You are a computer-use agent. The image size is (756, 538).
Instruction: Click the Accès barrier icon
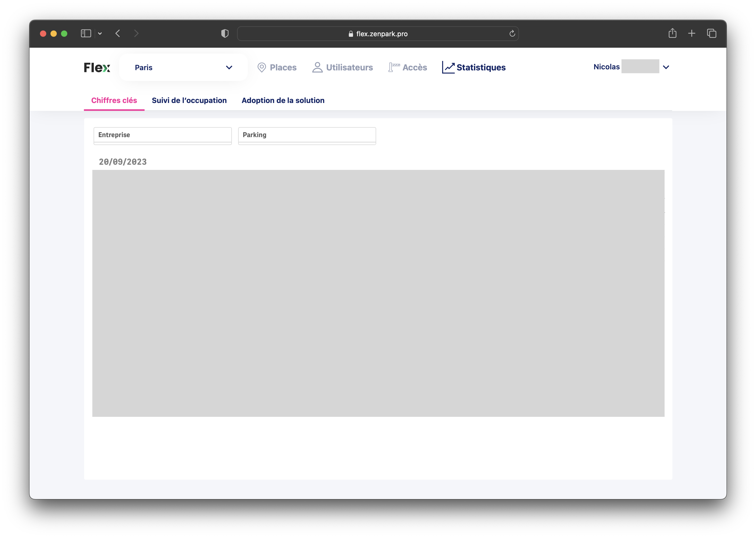pyautogui.click(x=394, y=67)
